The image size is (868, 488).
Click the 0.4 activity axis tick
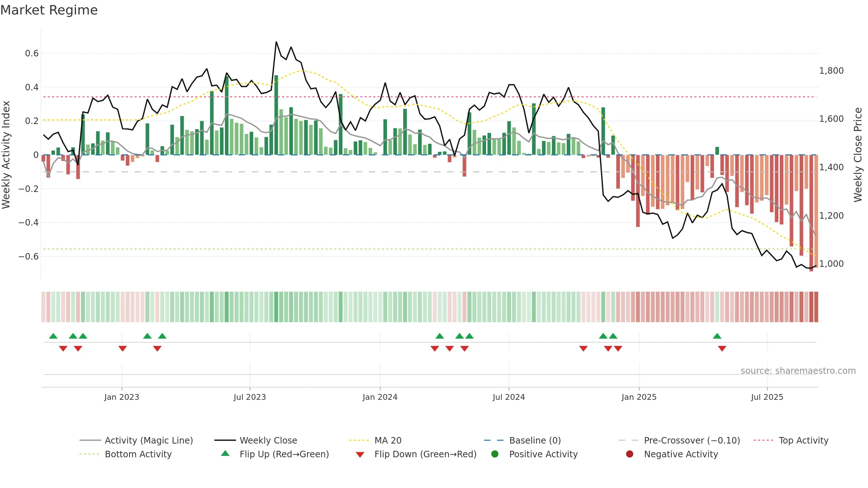[x=32, y=87]
